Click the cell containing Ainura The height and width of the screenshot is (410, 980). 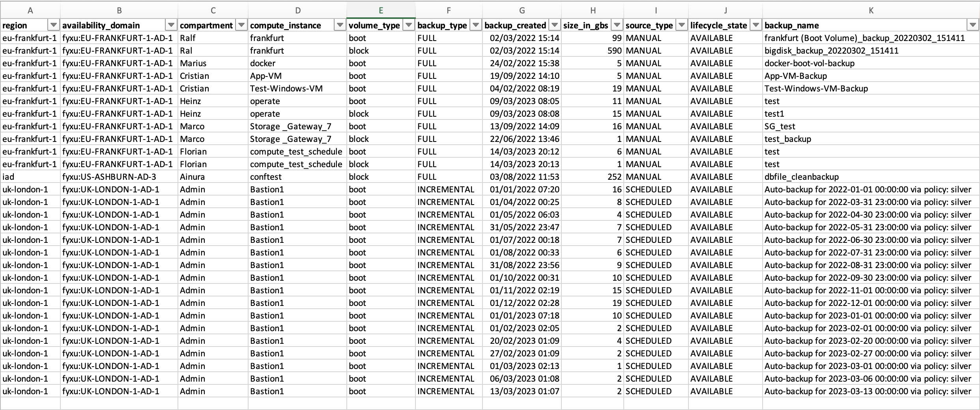192,177
